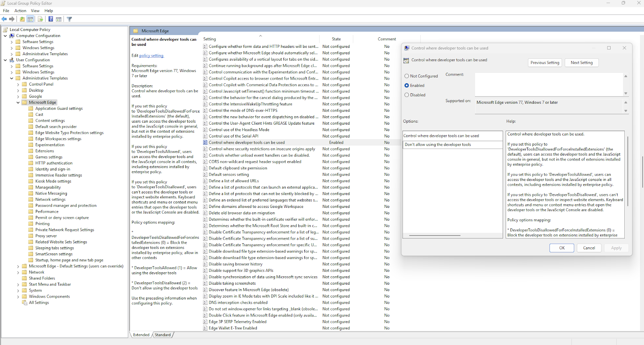Collapse the Microsoft Edge tree node
Image resolution: width=644 pixels, height=345 pixels.
click(x=18, y=103)
